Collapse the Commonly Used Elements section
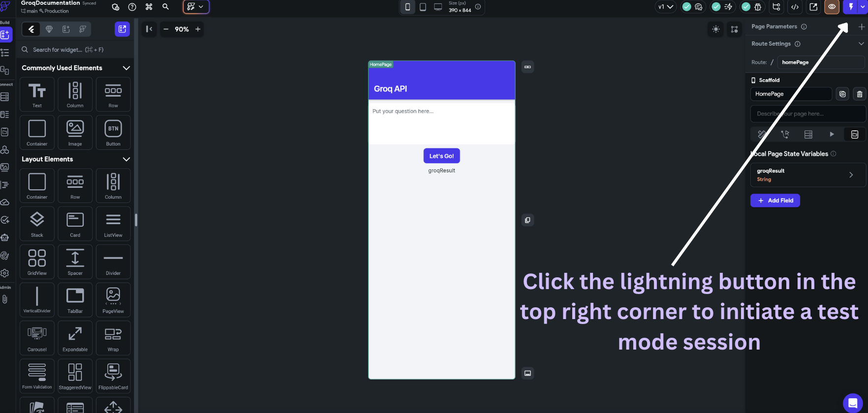This screenshot has height=413, width=868. tap(126, 68)
